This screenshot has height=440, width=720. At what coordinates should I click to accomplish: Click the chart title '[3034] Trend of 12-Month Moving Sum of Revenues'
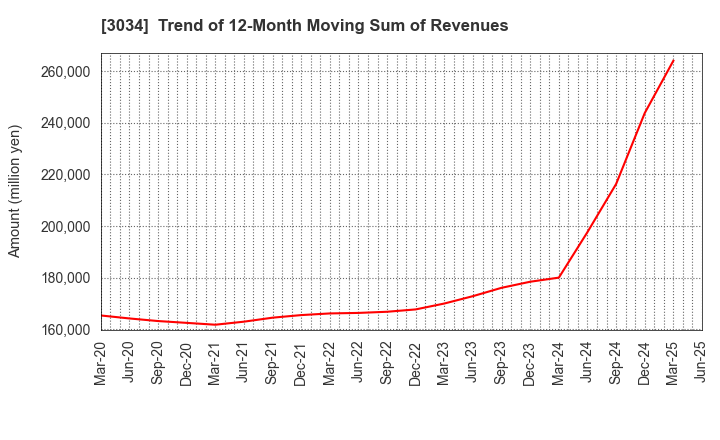point(304,25)
